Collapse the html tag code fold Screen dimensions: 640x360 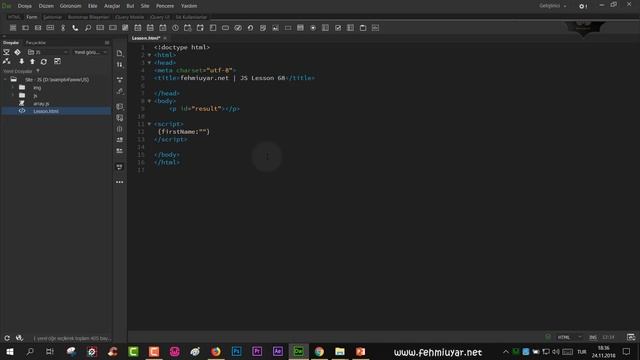149,55
